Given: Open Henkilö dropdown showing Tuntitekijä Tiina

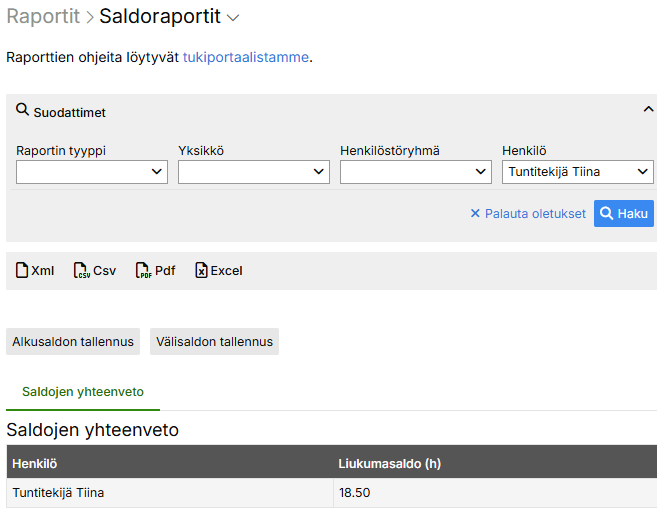Looking at the screenshot, I should [x=578, y=172].
